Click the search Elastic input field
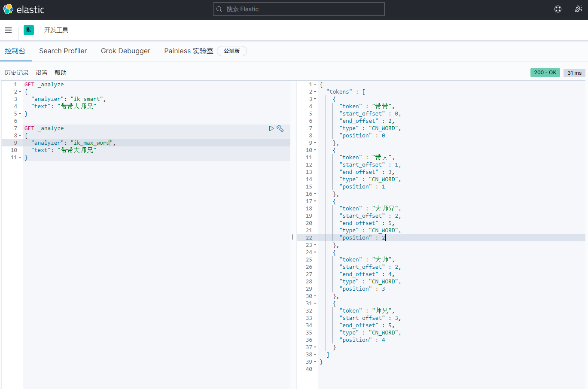Screen dimensions: 588x389 point(299,9)
